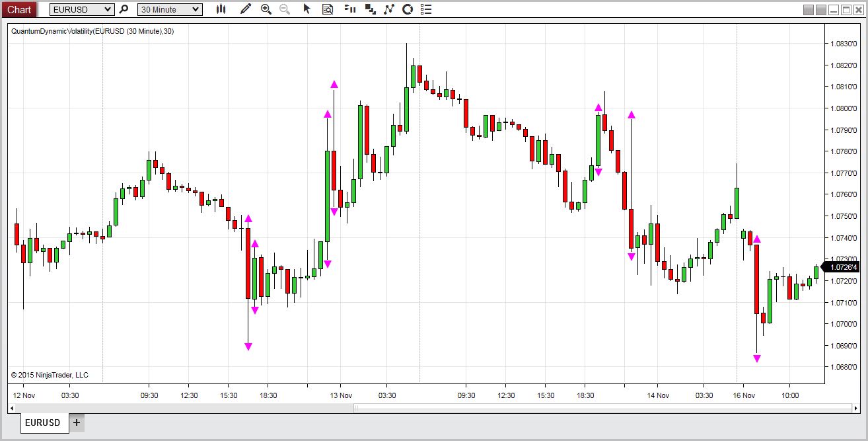Click the 12 Nov date label

[x=24, y=395]
